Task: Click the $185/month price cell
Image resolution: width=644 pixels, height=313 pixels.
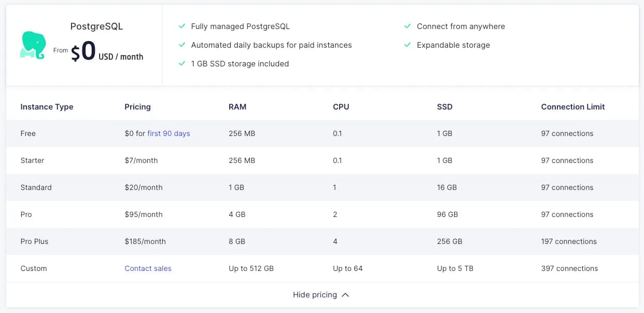Action: (145, 241)
